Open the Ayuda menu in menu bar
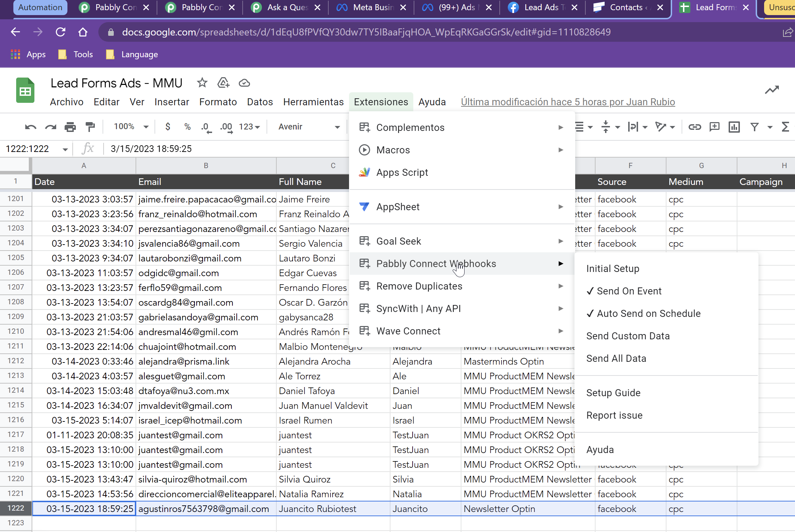This screenshot has width=795, height=532. tap(432, 102)
